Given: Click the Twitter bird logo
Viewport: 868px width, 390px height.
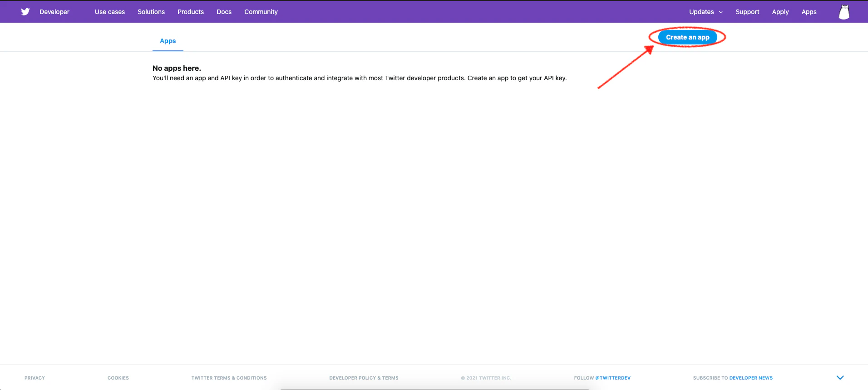Looking at the screenshot, I should pyautogui.click(x=25, y=12).
